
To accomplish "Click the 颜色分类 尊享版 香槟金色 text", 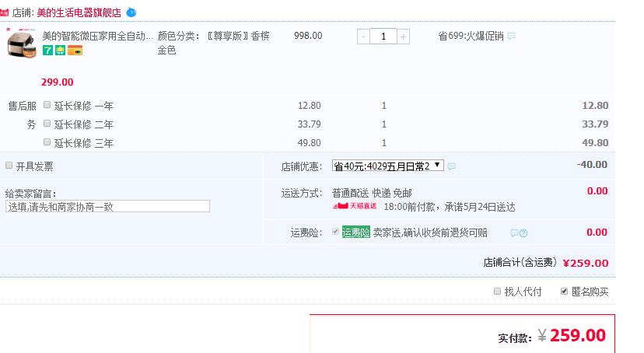I will coord(214,43).
